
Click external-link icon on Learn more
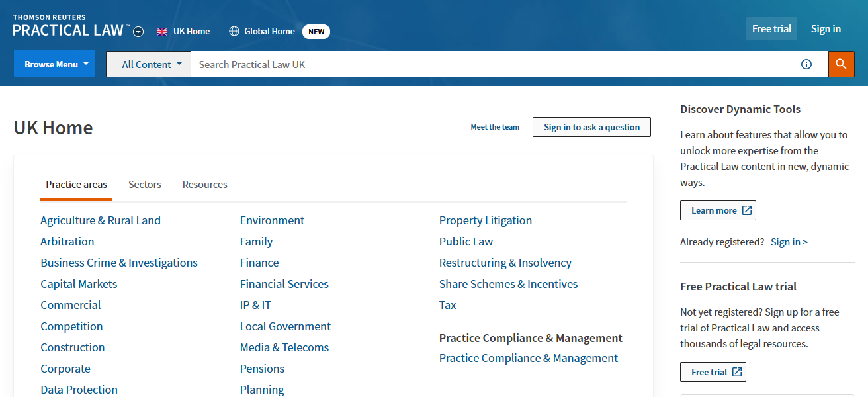point(747,210)
